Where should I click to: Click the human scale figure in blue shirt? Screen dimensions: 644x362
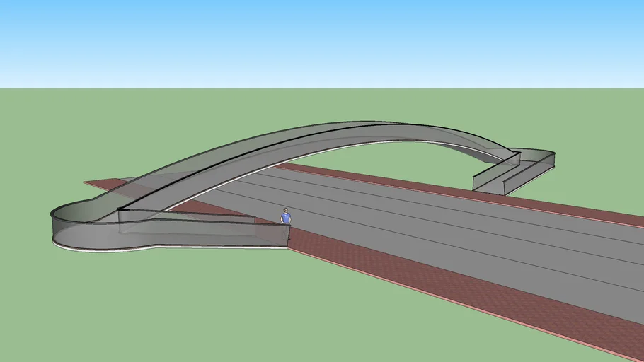286,217
